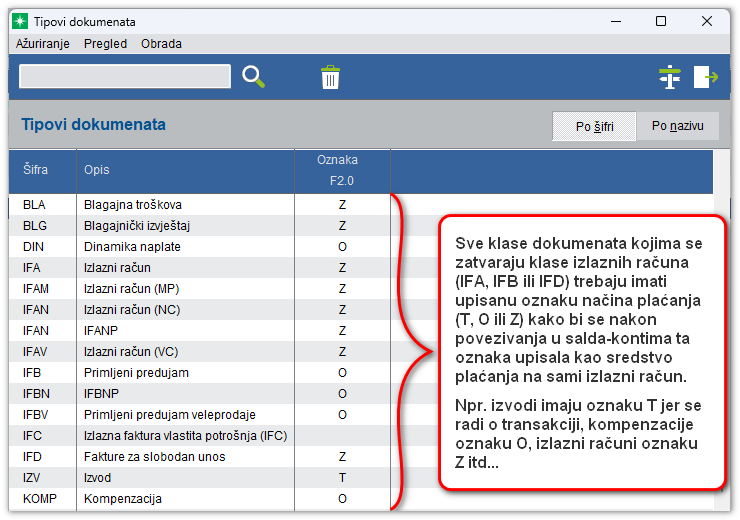The height and width of the screenshot is (520, 740).
Task: Sort list with Po šifri button
Action: point(594,126)
